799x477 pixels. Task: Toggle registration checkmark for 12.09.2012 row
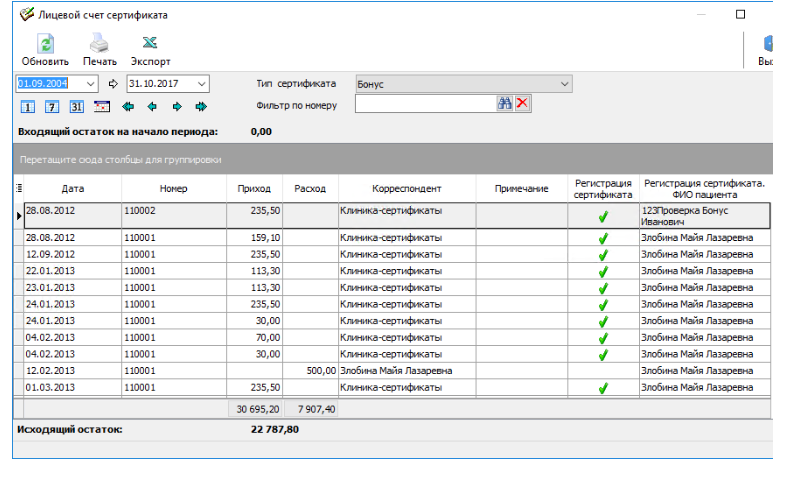[602, 254]
